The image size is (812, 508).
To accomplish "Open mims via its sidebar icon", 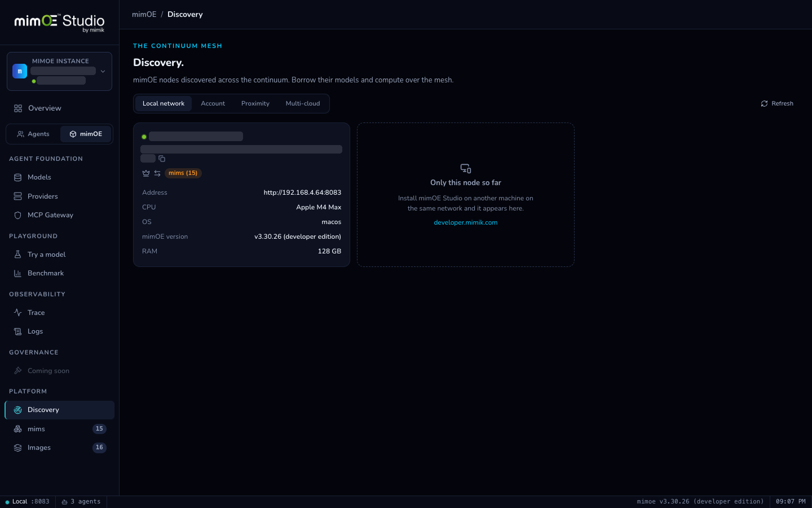I will 18,429.
